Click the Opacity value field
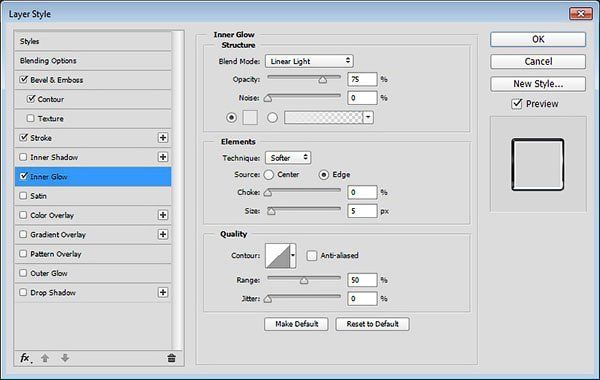The image size is (600, 380). pyautogui.click(x=362, y=79)
